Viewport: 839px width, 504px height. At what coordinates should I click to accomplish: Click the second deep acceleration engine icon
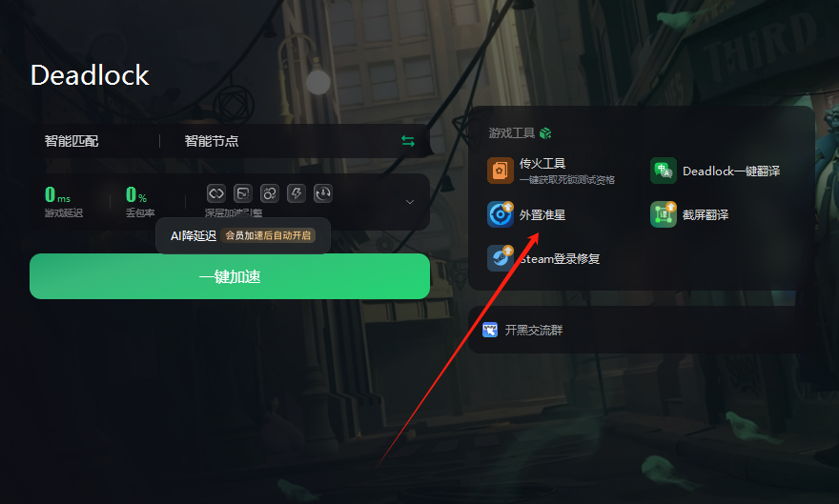(x=243, y=193)
